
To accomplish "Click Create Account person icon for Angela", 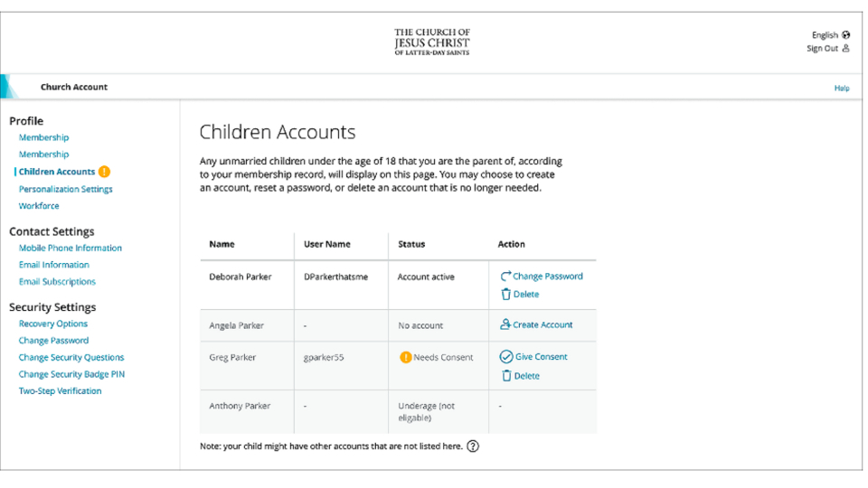I will (505, 324).
